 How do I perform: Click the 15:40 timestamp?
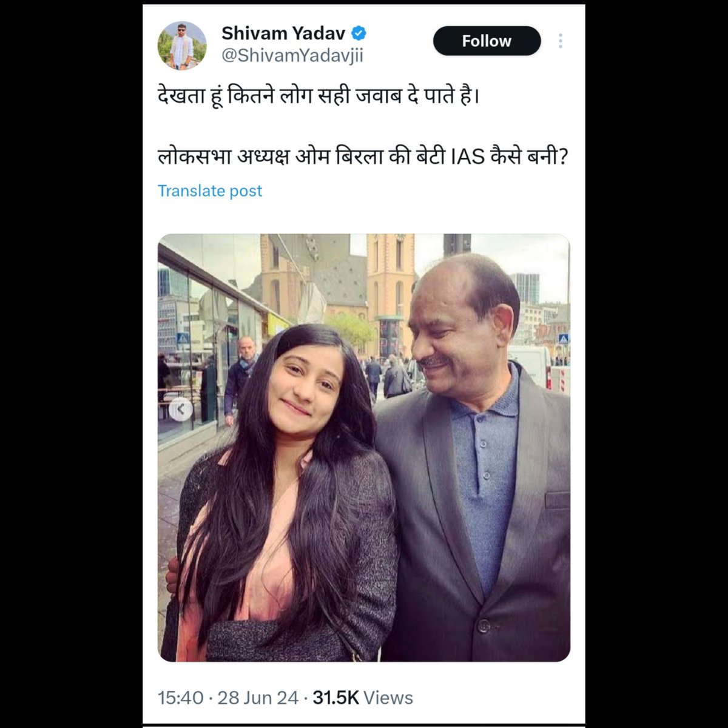click(181, 698)
